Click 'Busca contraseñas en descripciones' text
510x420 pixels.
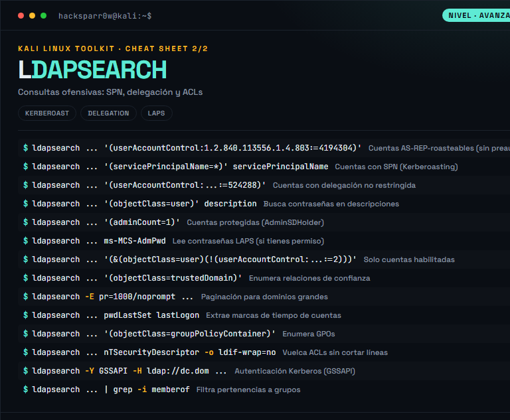click(331, 204)
